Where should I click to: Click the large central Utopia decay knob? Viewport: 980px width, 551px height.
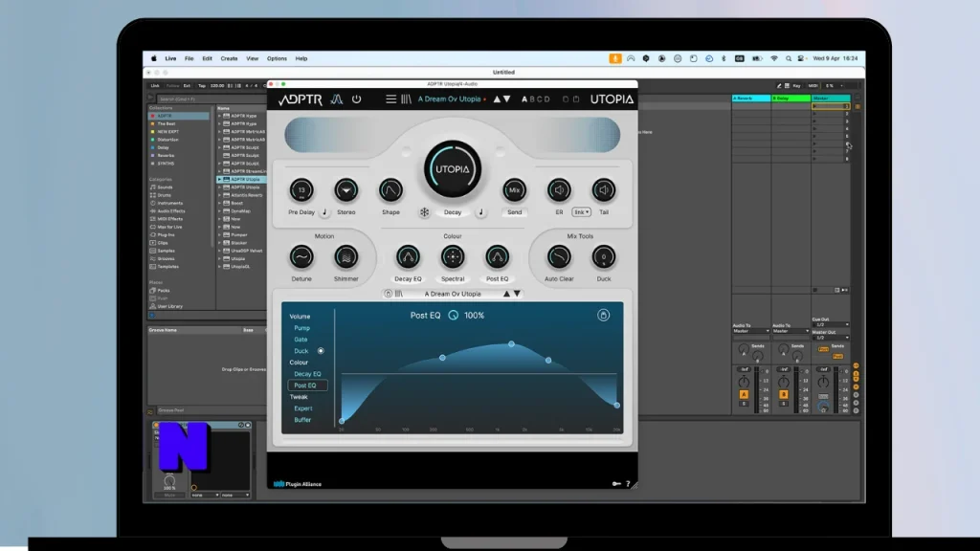[453, 168]
